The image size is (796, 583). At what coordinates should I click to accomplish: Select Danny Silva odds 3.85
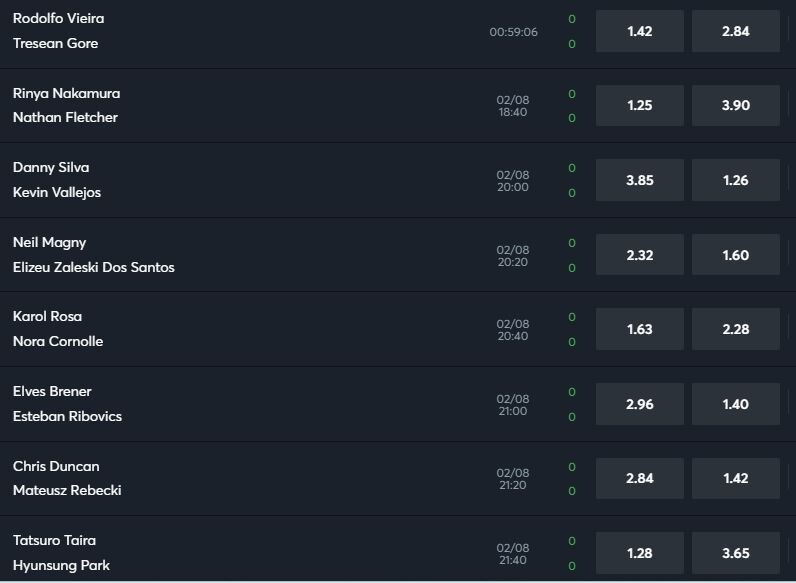[x=640, y=180]
